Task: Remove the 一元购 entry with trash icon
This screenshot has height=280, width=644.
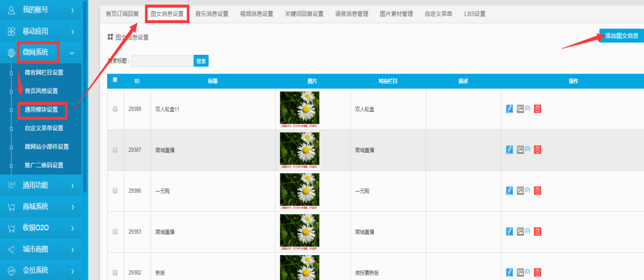Action: (x=537, y=191)
